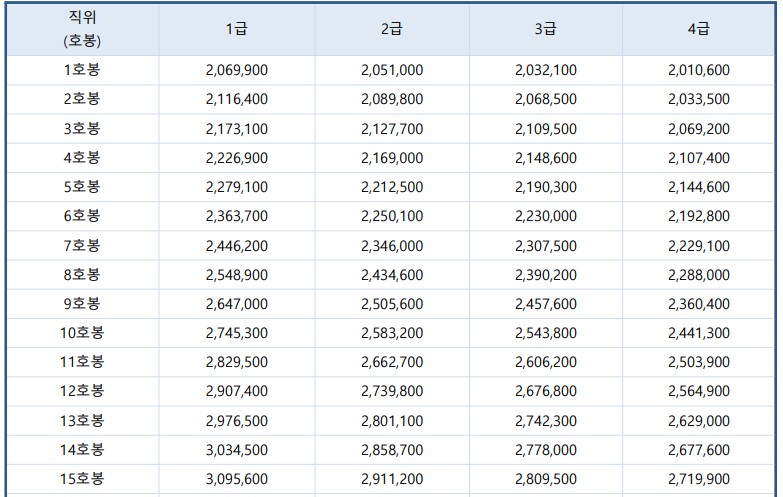Click the cell showing 2,144,600
Image resolution: width=783 pixels, height=497 pixels.
click(699, 187)
